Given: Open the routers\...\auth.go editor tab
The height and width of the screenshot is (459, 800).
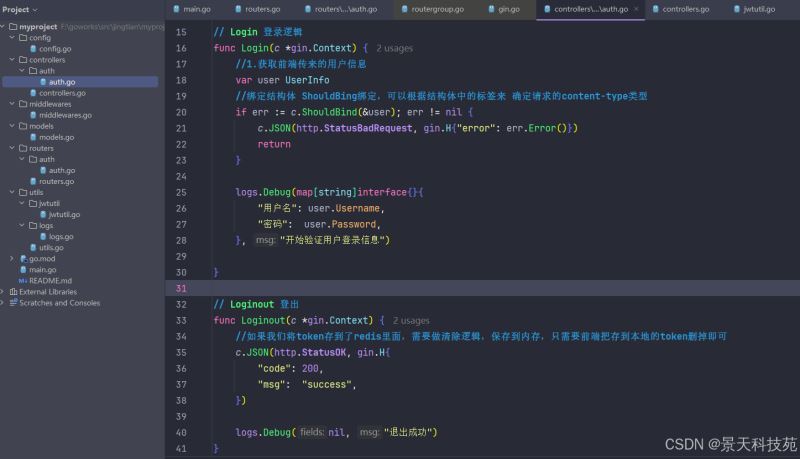Looking at the screenshot, I should pyautogui.click(x=341, y=9).
